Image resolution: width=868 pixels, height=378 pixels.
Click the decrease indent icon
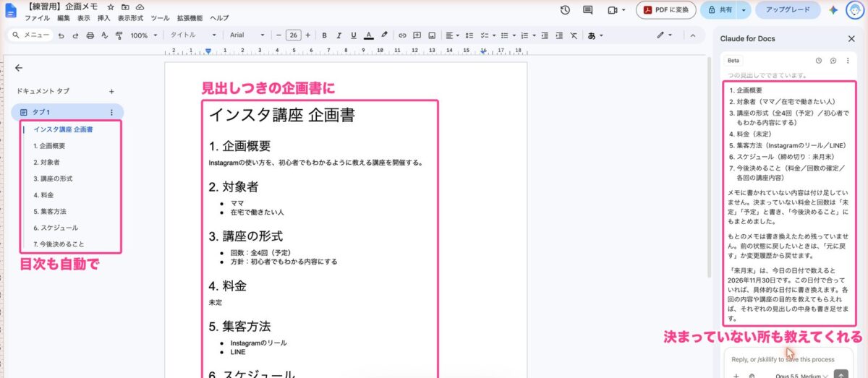point(545,35)
